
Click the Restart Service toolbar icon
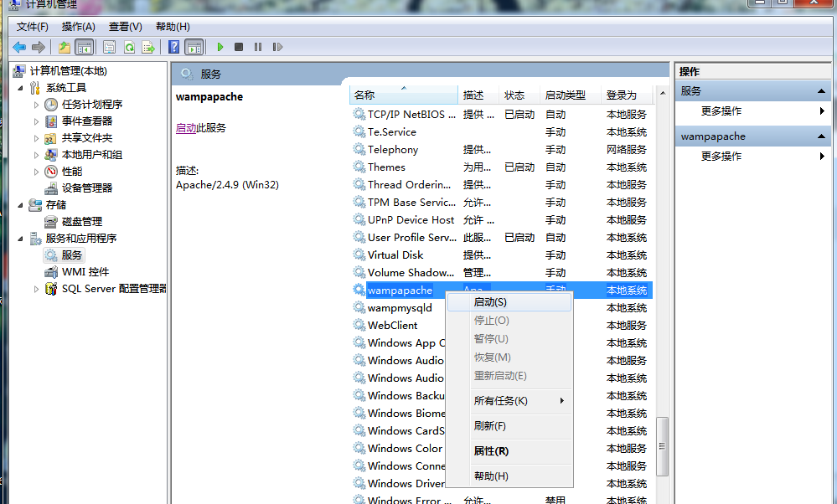[277, 47]
